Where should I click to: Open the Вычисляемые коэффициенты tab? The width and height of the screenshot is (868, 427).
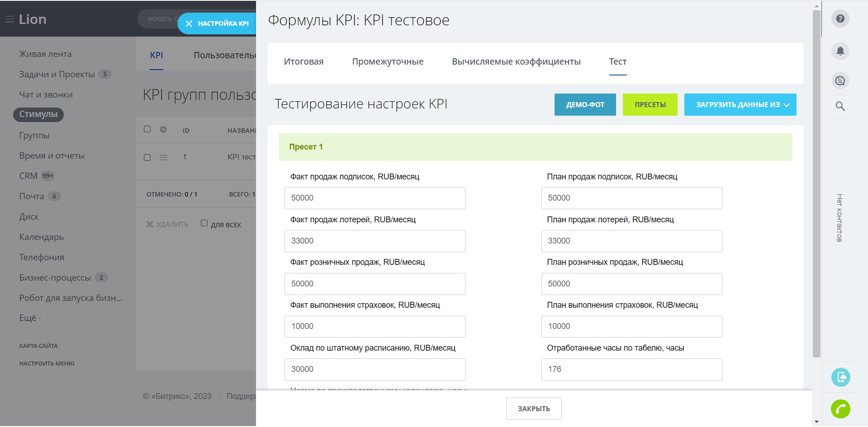(516, 62)
